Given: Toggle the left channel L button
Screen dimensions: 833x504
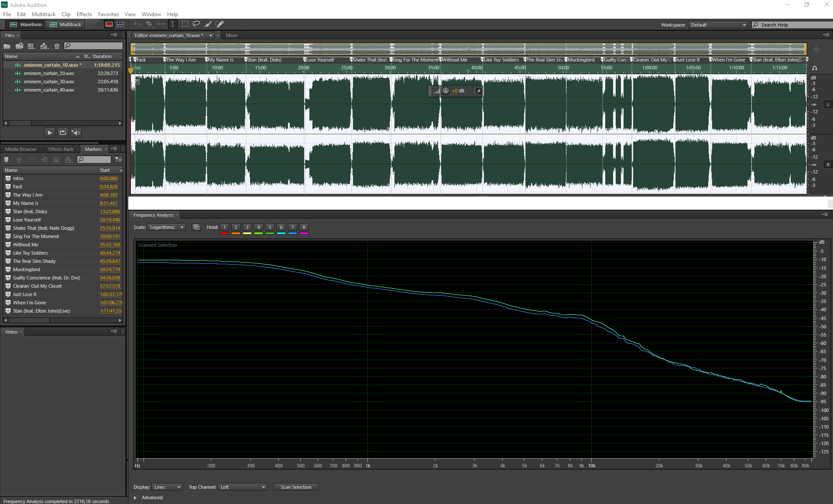Looking at the screenshot, I should click(828, 104).
